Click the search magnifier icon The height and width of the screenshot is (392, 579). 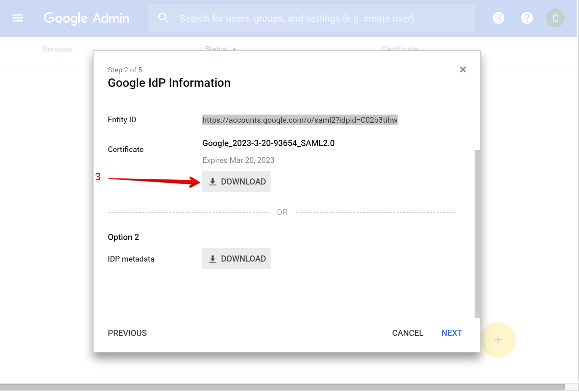[x=163, y=18]
